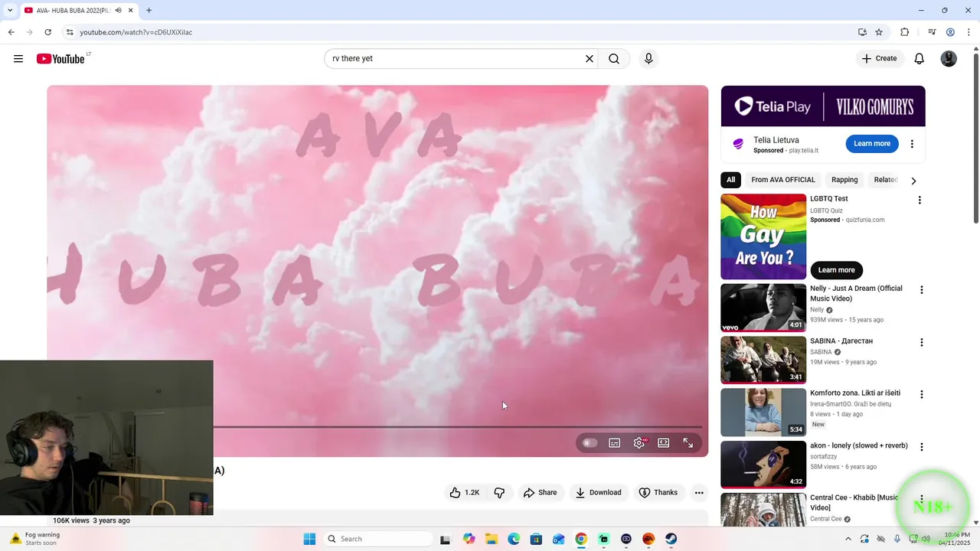Open options for SABINA - Дагестан video
The width and height of the screenshot is (980, 551).
coord(922,342)
